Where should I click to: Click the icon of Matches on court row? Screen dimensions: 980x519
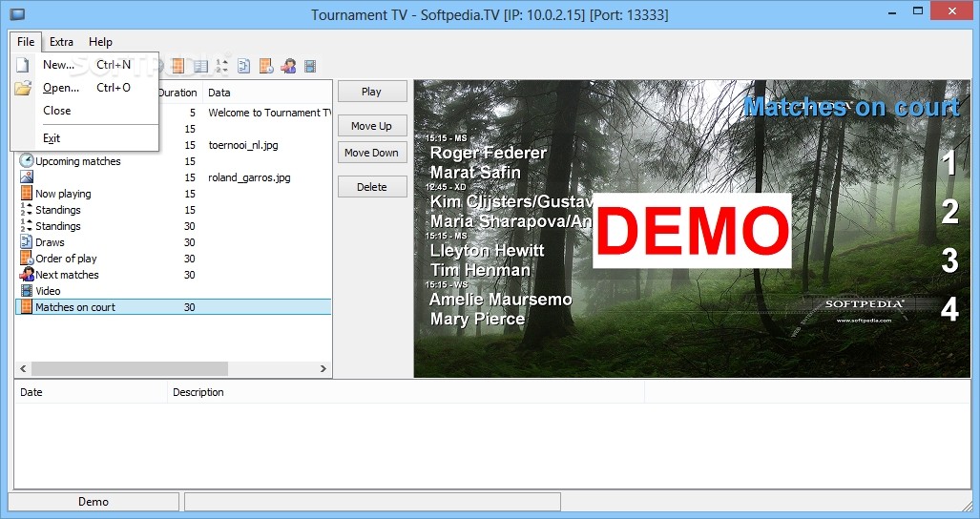click(x=27, y=307)
